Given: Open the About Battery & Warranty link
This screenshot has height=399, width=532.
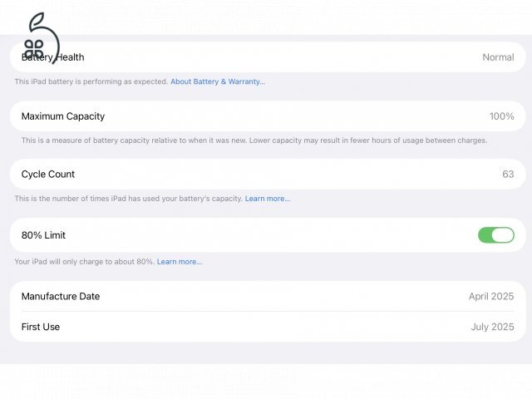Looking at the screenshot, I should (x=218, y=81).
